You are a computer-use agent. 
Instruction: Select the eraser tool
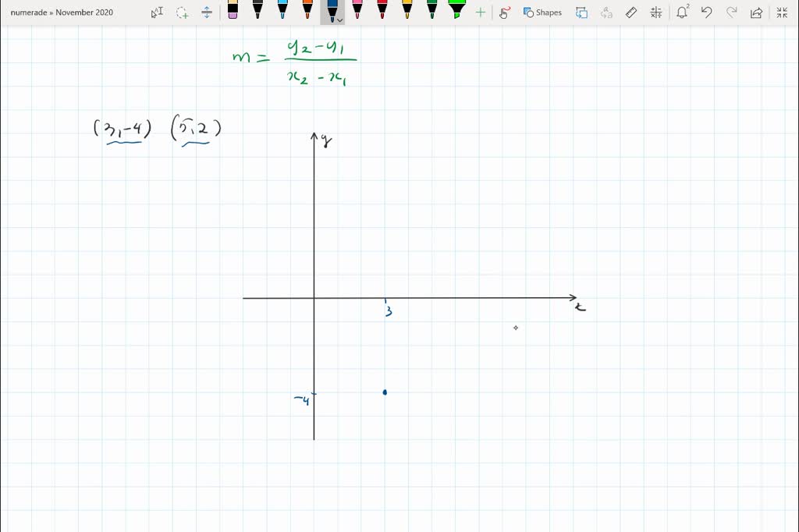pyautogui.click(x=632, y=12)
